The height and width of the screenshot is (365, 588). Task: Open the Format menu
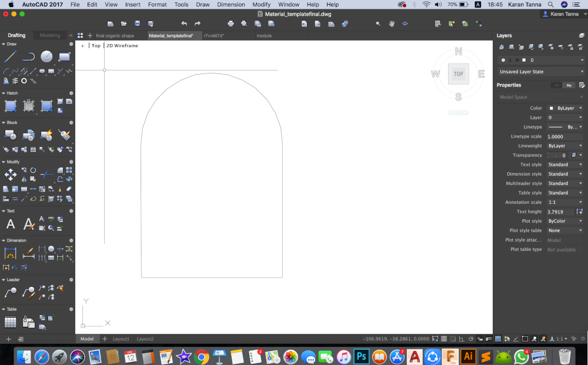tap(157, 5)
